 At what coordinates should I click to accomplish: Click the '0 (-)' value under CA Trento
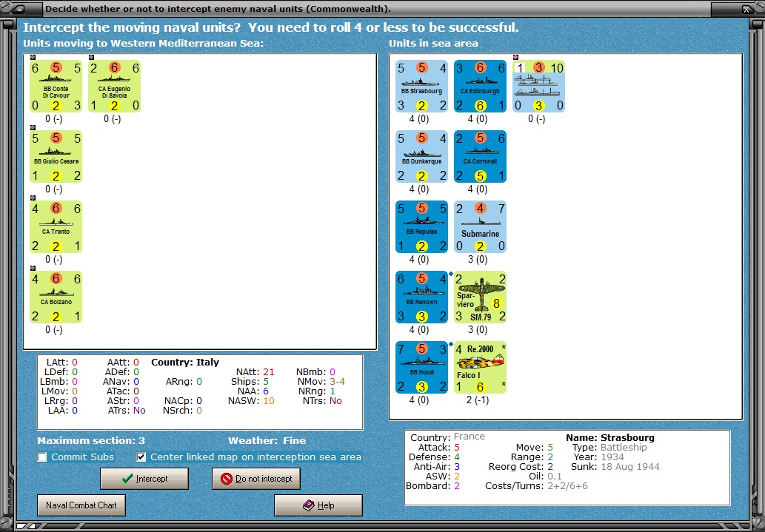pyautogui.click(x=53, y=260)
